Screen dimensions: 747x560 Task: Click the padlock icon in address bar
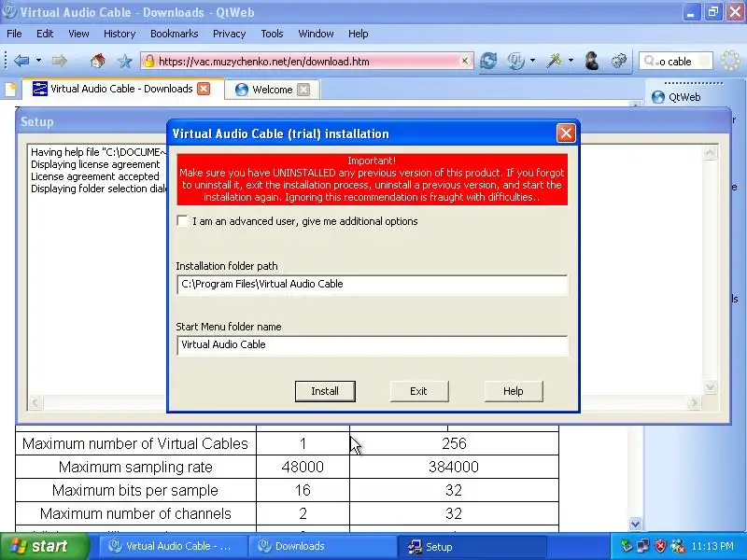[149, 61]
